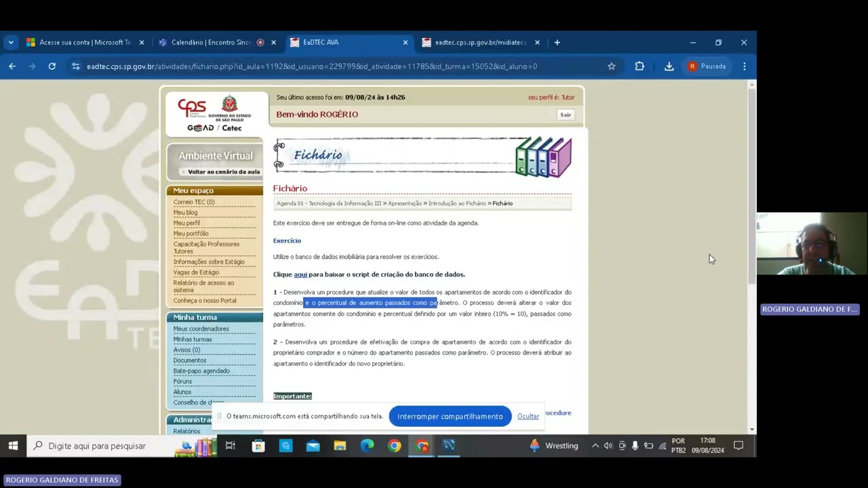Open File Explorer from taskbar
Image resolution: width=868 pixels, height=488 pixels.
[x=340, y=445]
